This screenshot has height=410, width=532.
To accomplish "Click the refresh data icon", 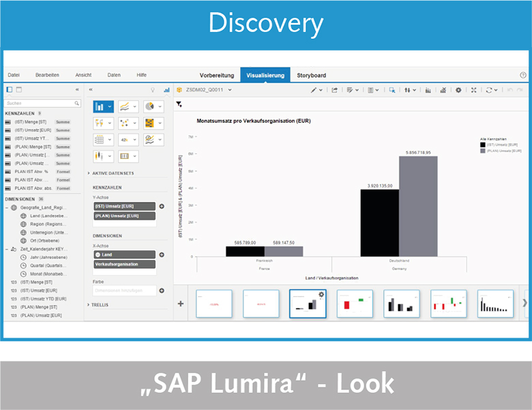I will [489, 90].
